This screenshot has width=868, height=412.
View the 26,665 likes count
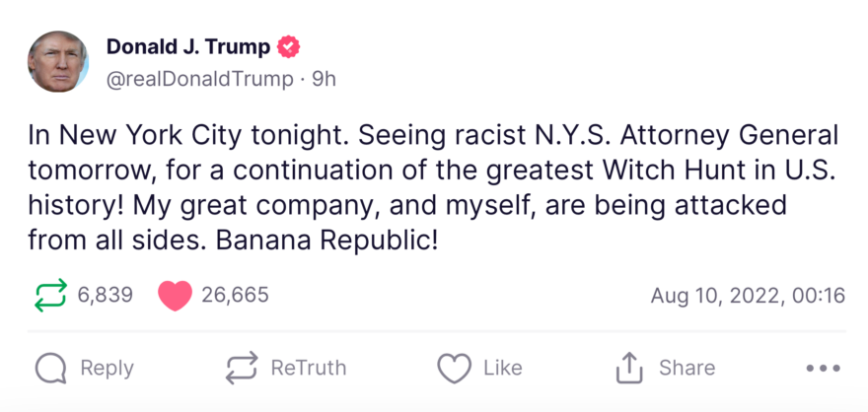[235, 295]
